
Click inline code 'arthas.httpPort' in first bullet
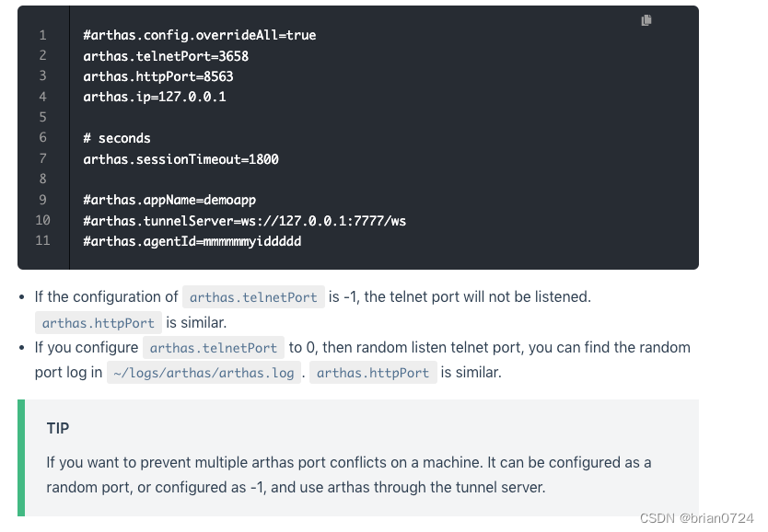(98, 323)
